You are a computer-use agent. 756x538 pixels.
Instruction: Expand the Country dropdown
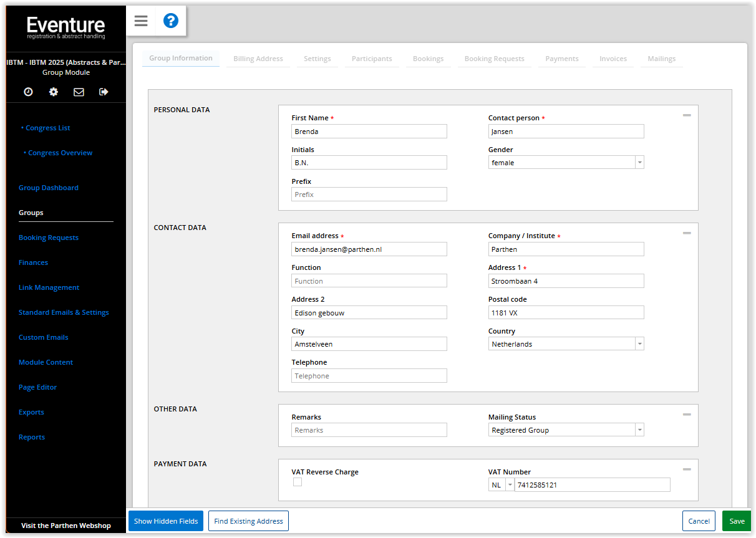coord(639,344)
